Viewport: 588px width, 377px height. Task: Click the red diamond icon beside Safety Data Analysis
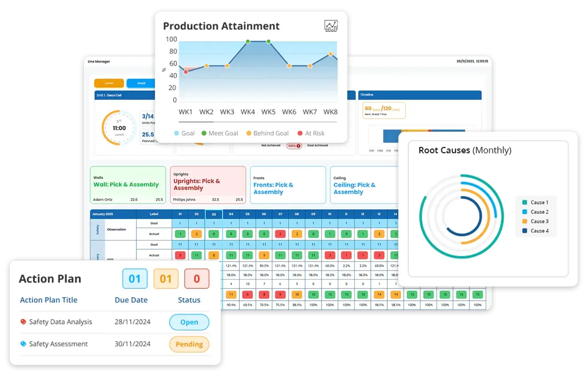[x=23, y=322]
